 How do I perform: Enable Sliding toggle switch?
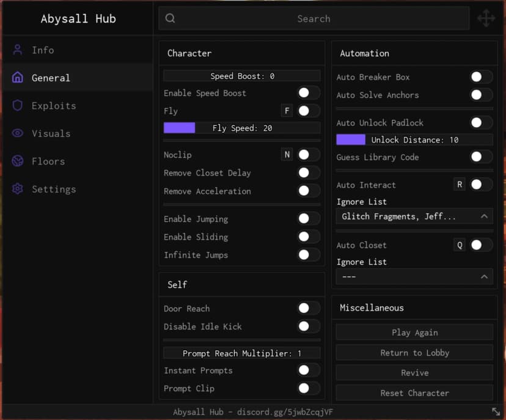309,237
